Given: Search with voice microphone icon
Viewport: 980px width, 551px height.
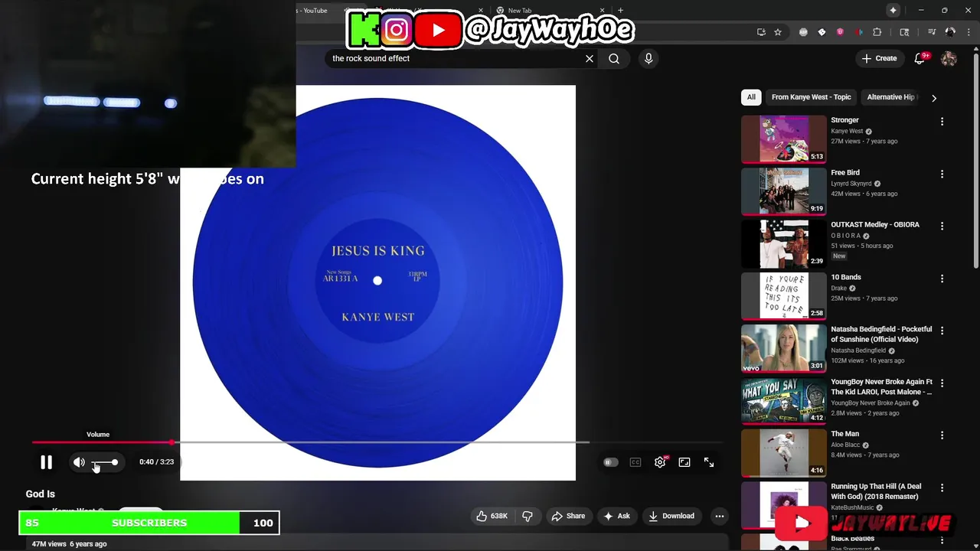Looking at the screenshot, I should click(648, 58).
